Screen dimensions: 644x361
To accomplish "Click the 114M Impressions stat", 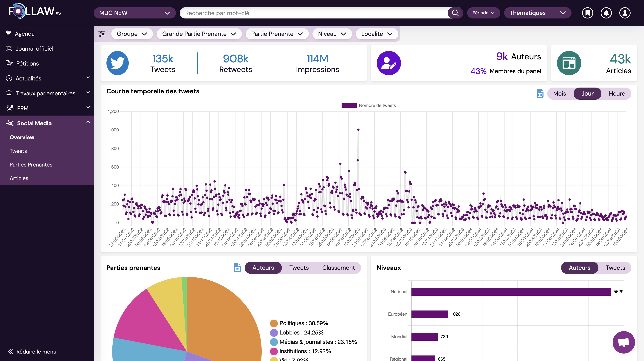I will pos(318,63).
